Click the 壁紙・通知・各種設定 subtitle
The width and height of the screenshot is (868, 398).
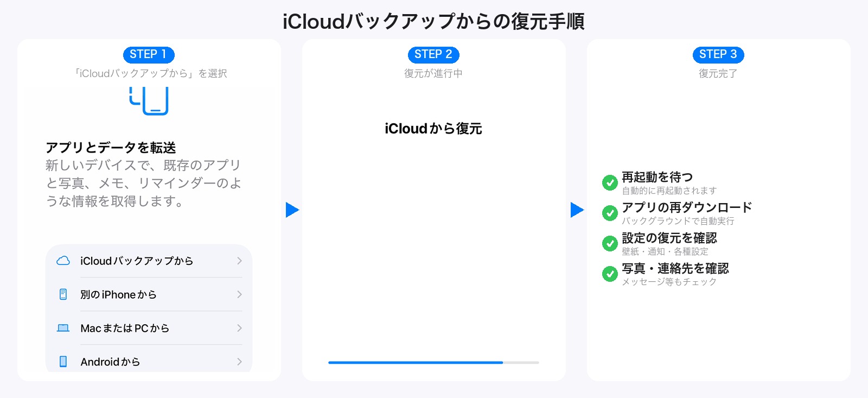pos(665,251)
